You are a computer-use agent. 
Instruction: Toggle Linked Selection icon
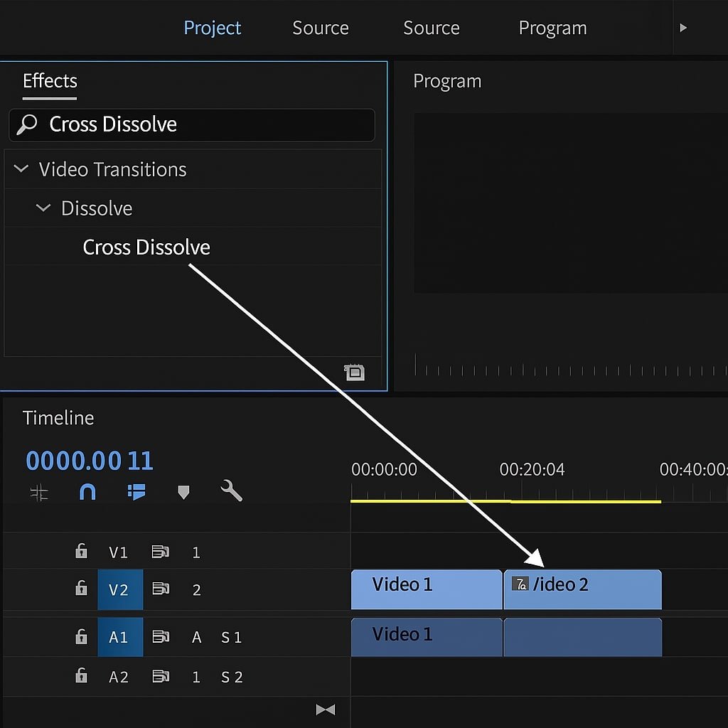tap(136, 492)
